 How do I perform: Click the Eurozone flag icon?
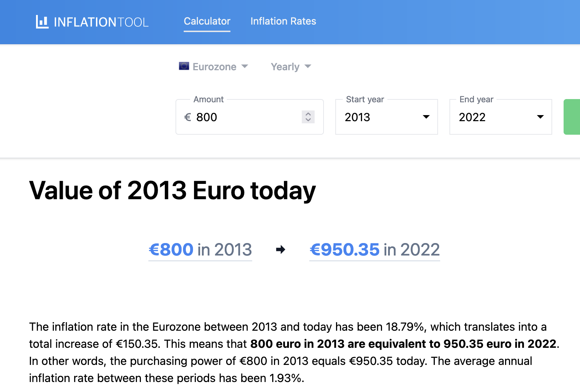(184, 66)
